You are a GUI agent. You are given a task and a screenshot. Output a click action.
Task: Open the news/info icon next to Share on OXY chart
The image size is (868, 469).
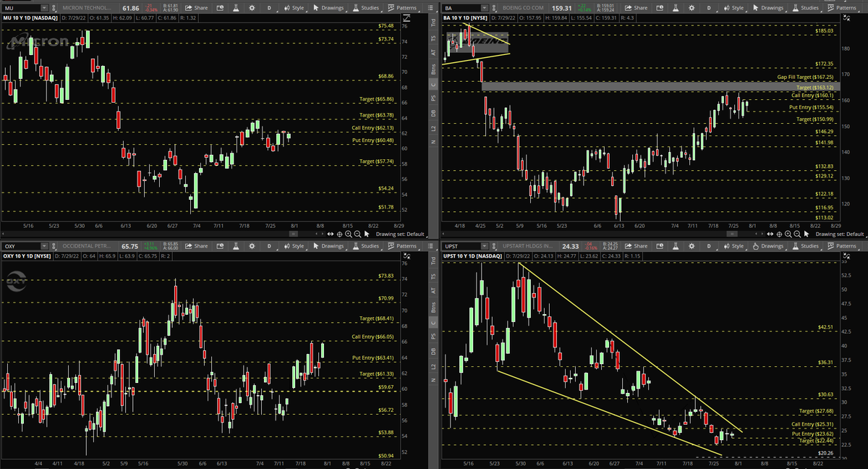pyautogui.click(x=220, y=246)
